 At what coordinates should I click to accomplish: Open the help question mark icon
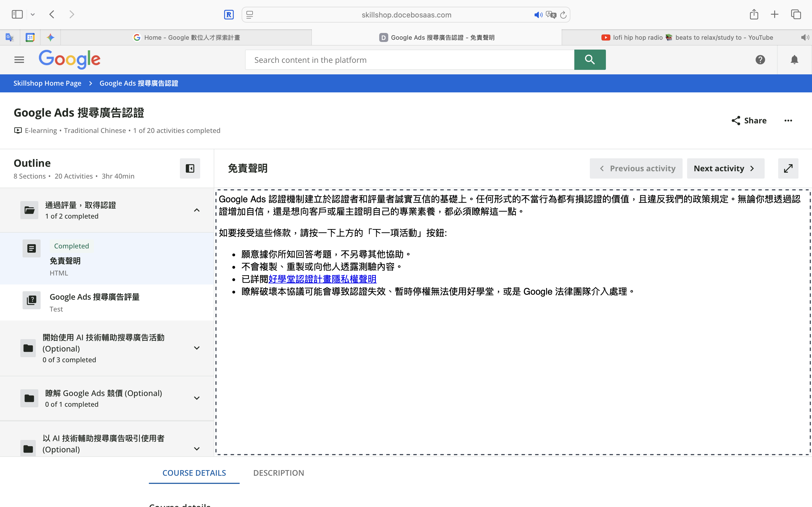click(760, 60)
